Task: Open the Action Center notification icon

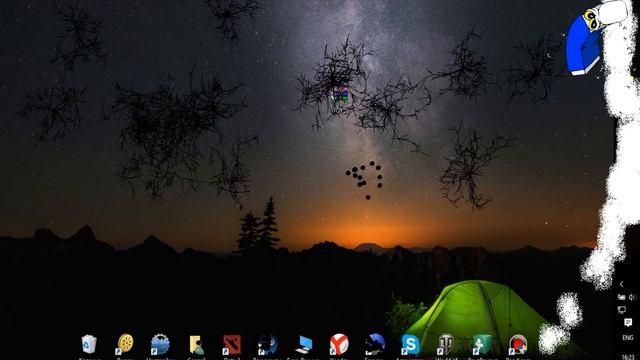Action: 628,322
